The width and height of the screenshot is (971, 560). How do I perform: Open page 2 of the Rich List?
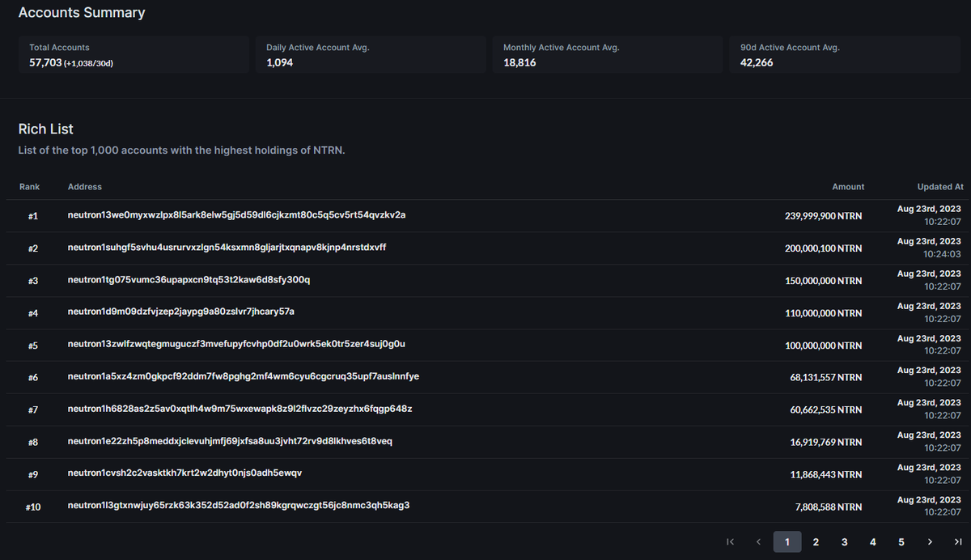tap(816, 541)
